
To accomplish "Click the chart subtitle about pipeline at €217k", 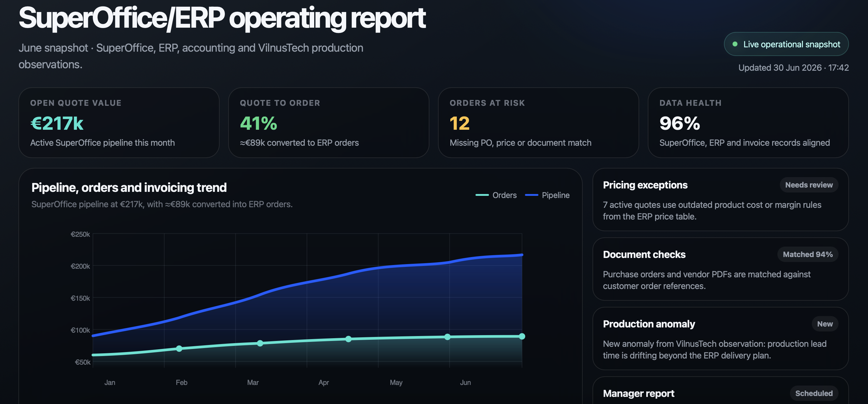I will [162, 204].
